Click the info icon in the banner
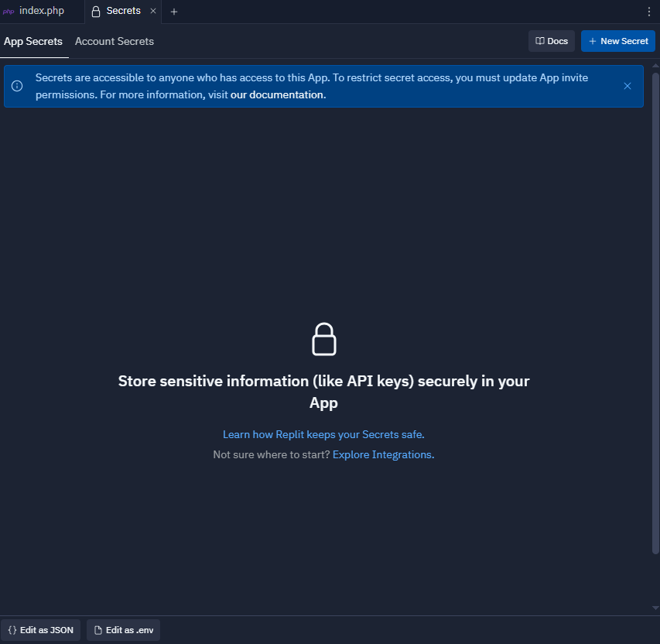Viewport: 660px width, 644px height. [x=17, y=86]
